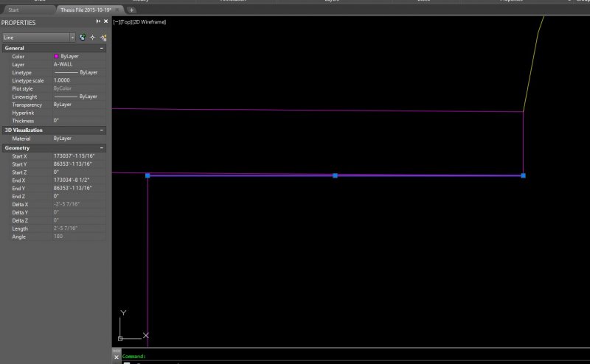
Task: Click the Quick Select icon
Action: [103, 38]
